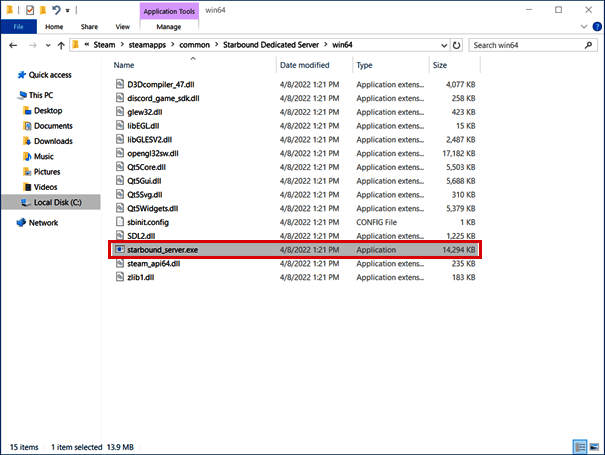Image resolution: width=605 pixels, height=455 pixels.
Task: Expand the chevron after the common breadcrumb
Action: [x=216, y=45]
